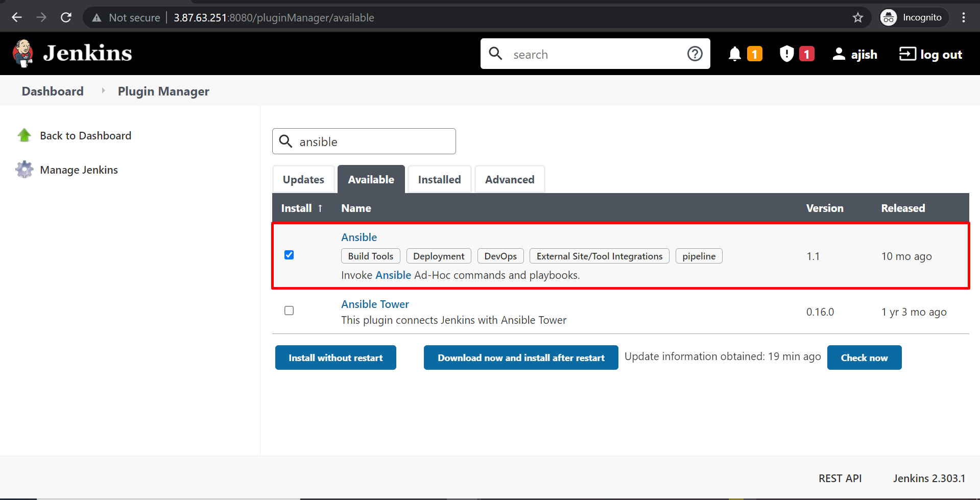Viewport: 980px width, 500px height.
Task: Click the Check now button
Action: tap(865, 358)
